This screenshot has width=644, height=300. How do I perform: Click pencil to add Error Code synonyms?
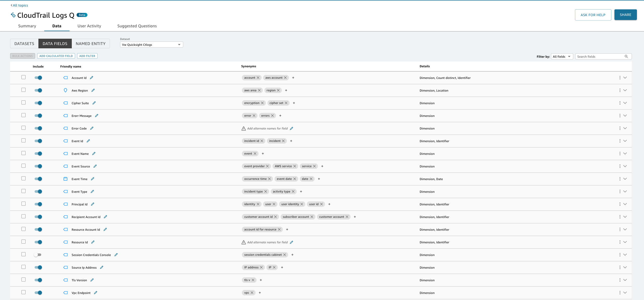(291, 128)
